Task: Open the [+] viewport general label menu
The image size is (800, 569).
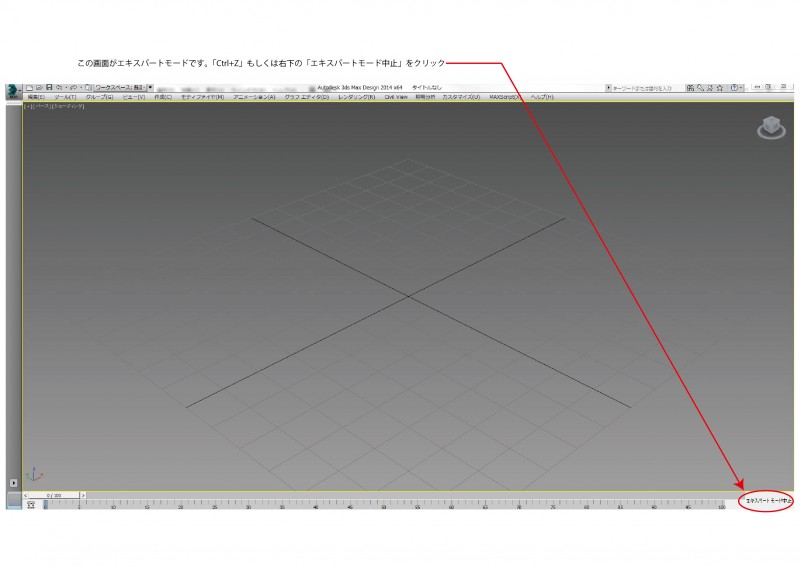Action: pyautogui.click(x=26, y=105)
